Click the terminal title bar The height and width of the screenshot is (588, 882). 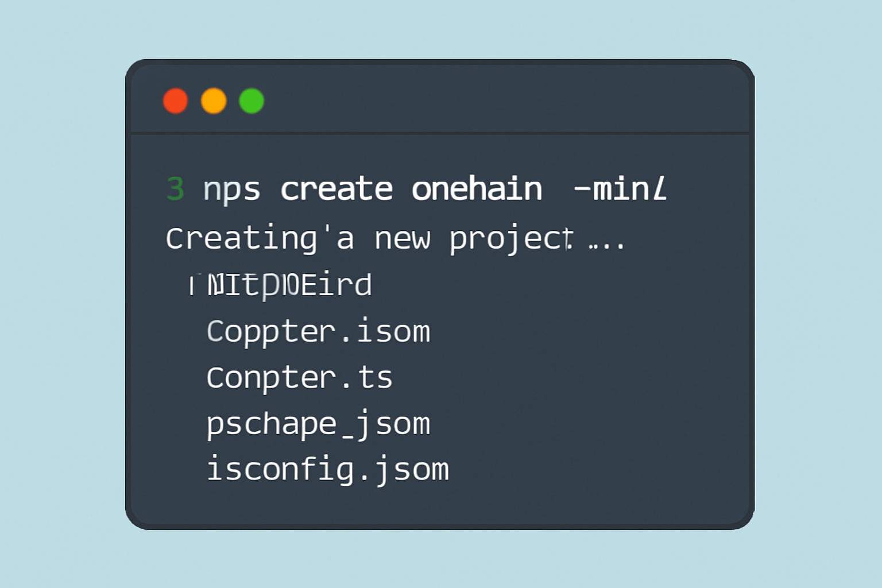pos(494,101)
